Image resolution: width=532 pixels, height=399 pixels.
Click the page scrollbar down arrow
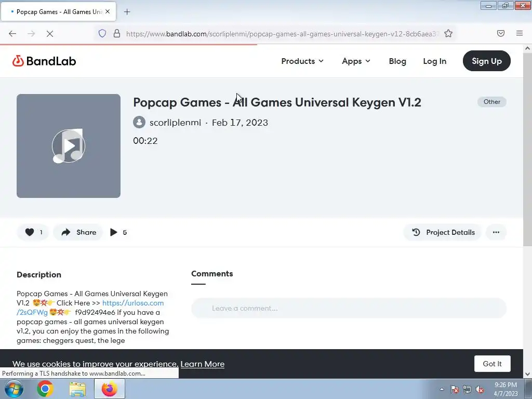527,374
